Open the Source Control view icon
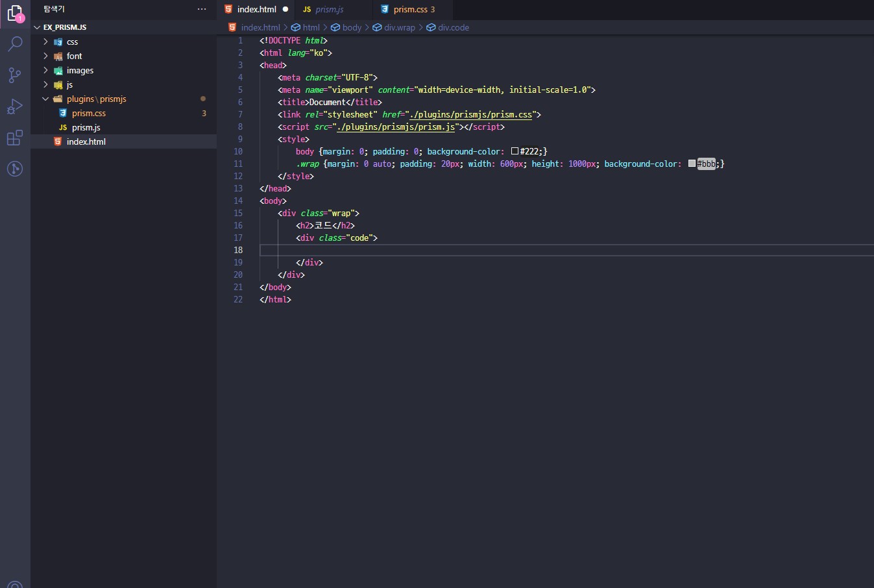Screen dimensions: 874x588 click(x=14, y=75)
